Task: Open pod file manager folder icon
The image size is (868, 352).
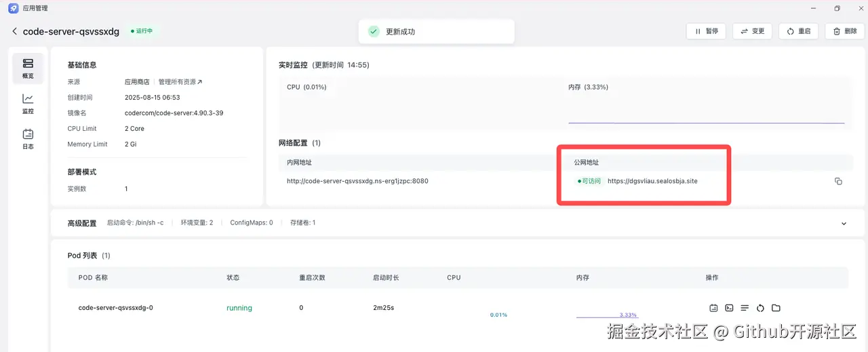Action: point(776,308)
